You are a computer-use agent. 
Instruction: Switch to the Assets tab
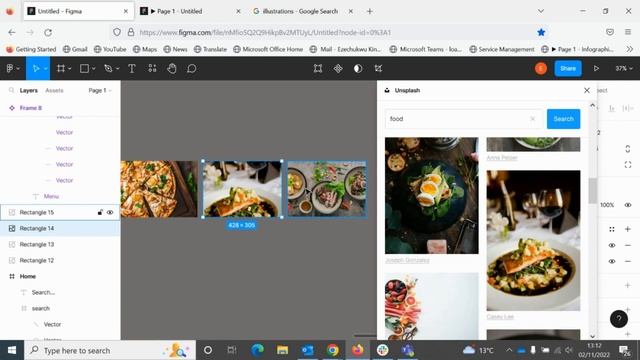click(54, 91)
